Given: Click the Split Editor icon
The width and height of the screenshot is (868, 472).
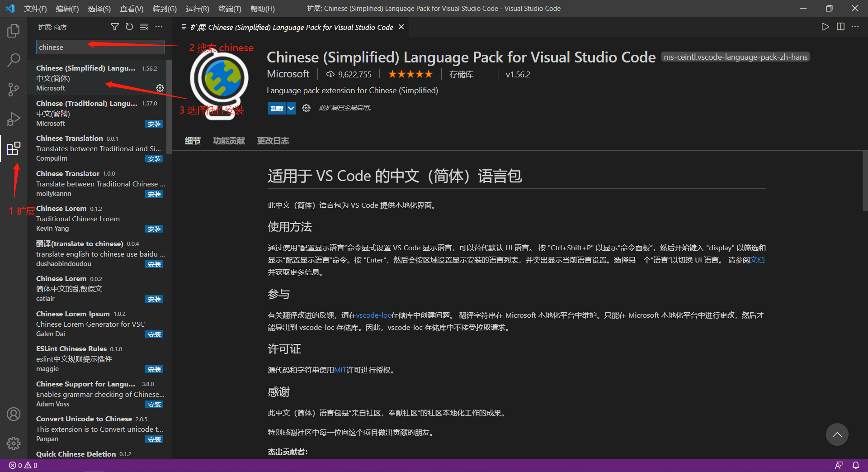Looking at the screenshot, I should pos(840,27).
